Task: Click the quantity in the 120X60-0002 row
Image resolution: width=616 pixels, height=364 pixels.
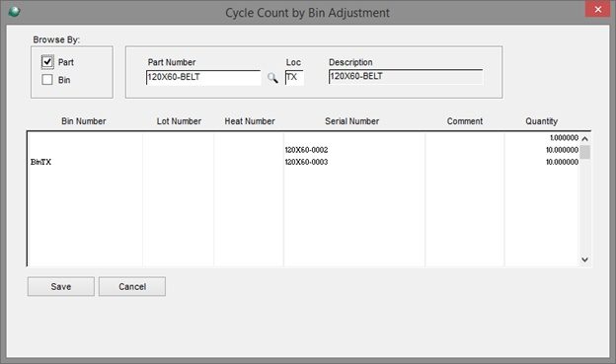Action: (562, 150)
